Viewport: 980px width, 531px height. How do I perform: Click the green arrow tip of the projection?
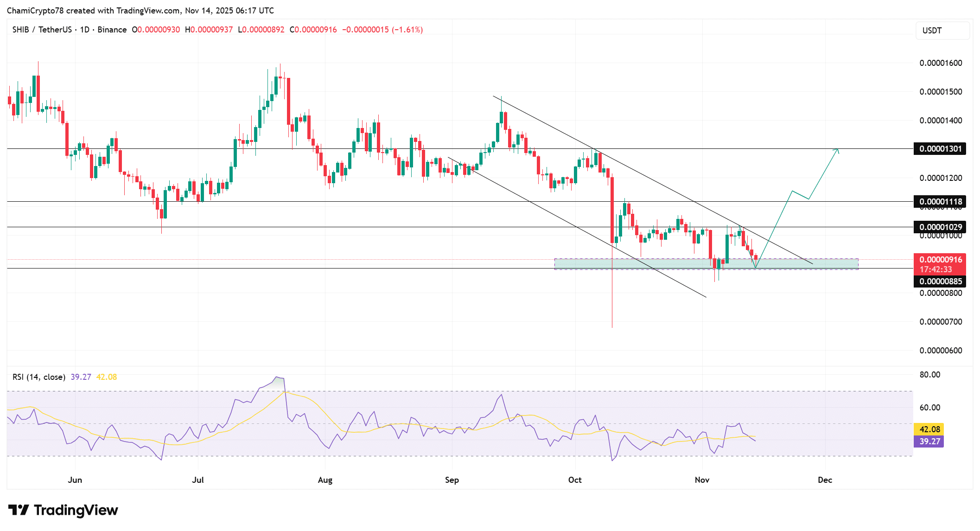pyautogui.click(x=837, y=150)
